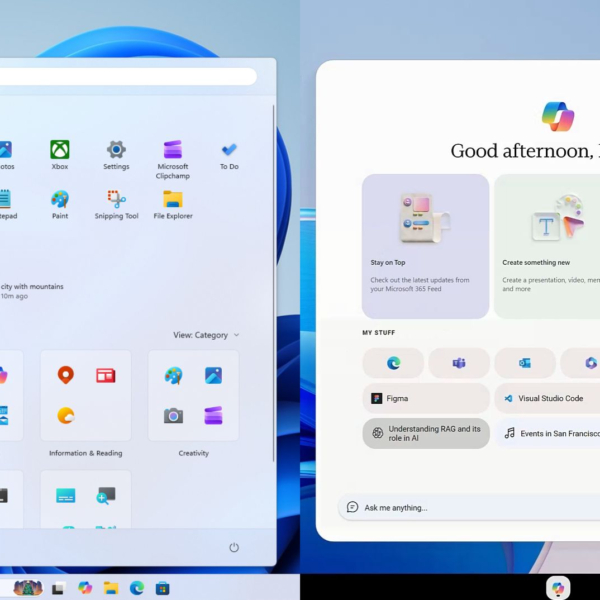600x600 pixels.
Task: Open Task View on the taskbar
Action: click(x=59, y=588)
